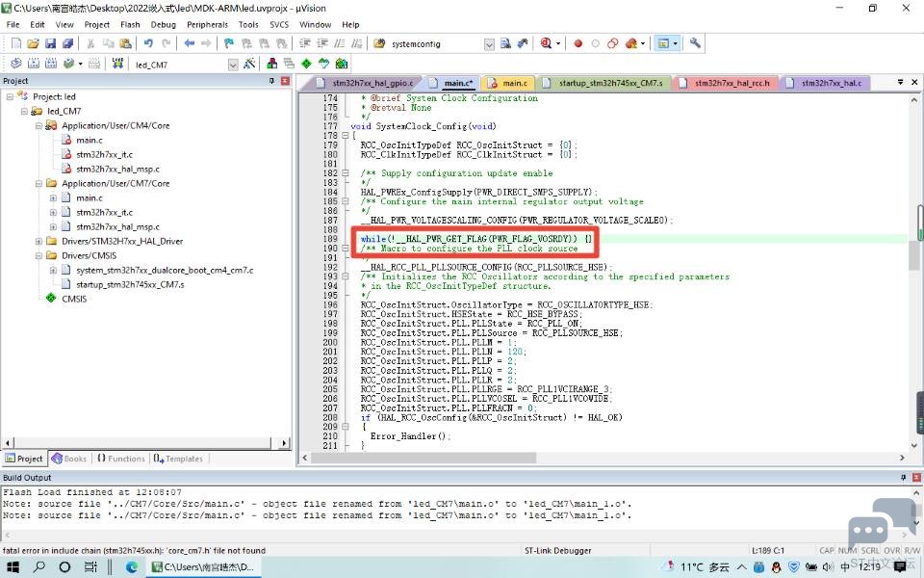Expand the Drivers/STM32H7xx_HAL_Driver folder
924x578 pixels.
click(x=38, y=241)
